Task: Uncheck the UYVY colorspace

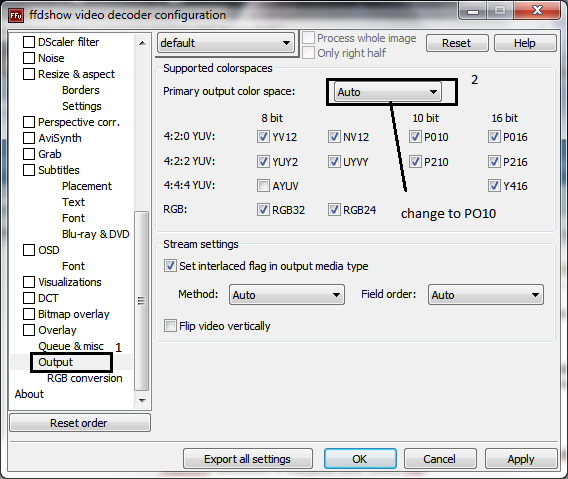Action: coord(334,162)
